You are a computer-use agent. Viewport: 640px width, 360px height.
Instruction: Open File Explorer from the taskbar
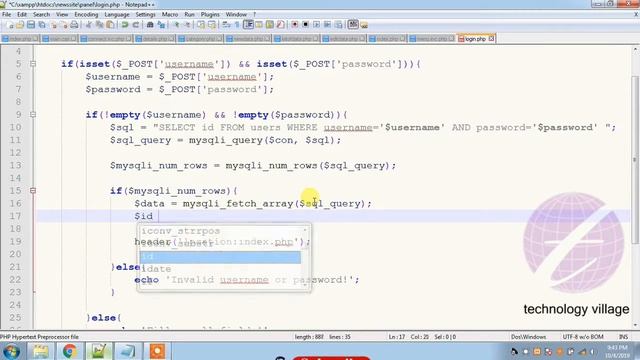point(40,351)
